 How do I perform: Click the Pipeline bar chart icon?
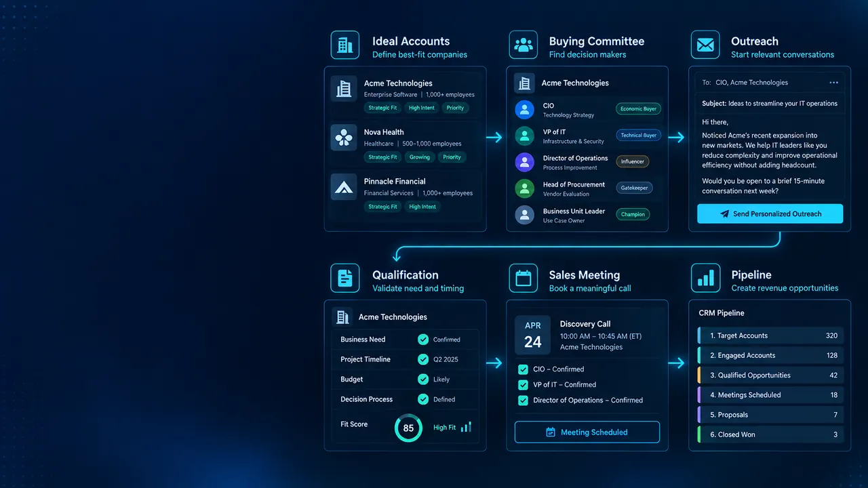[x=705, y=278]
